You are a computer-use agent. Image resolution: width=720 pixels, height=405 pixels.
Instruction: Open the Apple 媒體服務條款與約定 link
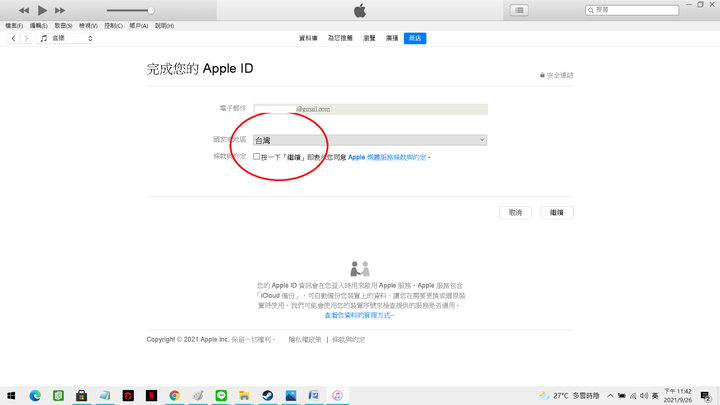[387, 158]
